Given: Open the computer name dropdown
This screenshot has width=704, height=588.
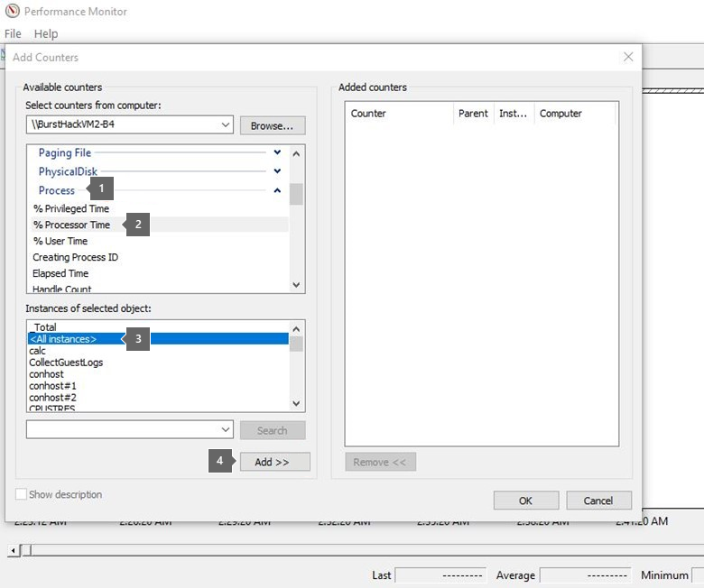Looking at the screenshot, I should (x=225, y=124).
